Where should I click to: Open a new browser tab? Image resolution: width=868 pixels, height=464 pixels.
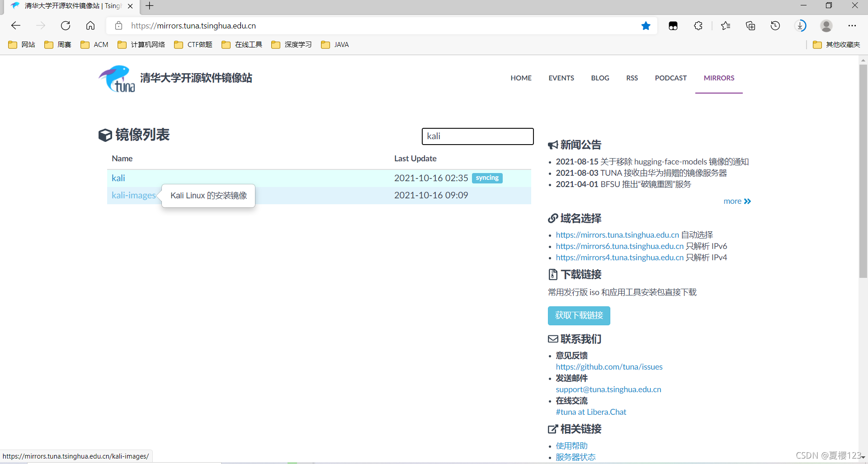pyautogui.click(x=150, y=6)
